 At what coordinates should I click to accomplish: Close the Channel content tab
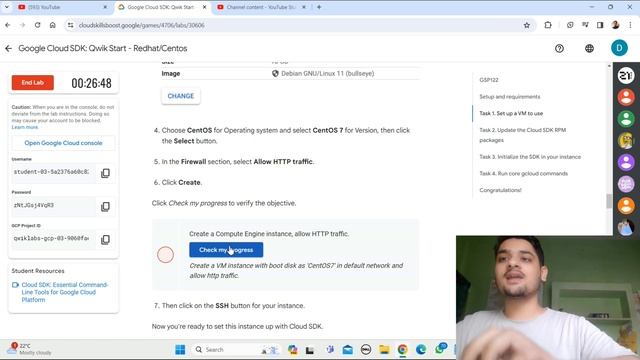(x=304, y=7)
